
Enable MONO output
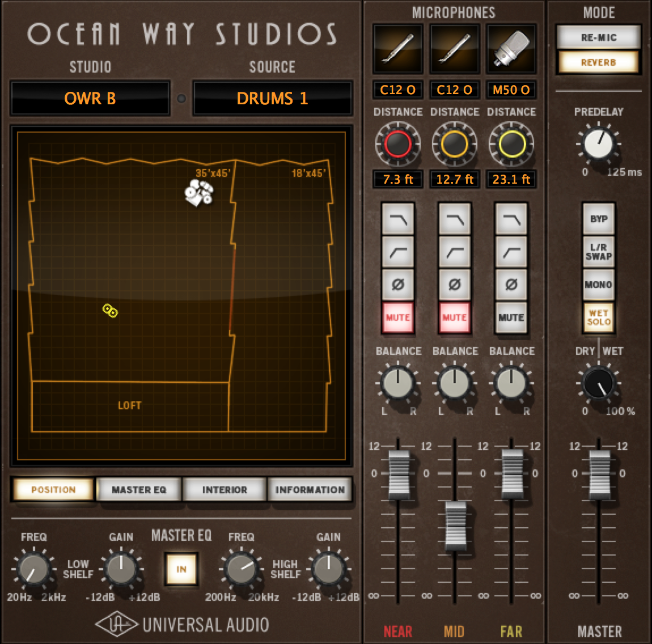[598, 285]
